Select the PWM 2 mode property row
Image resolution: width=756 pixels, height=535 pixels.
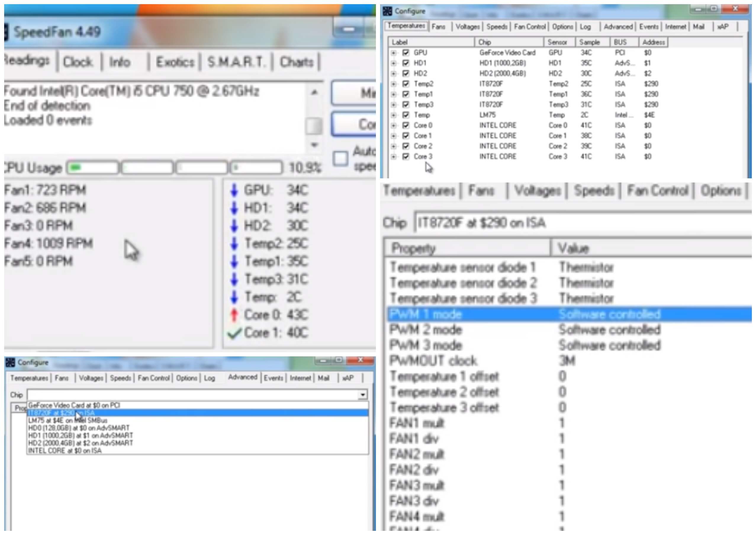[x=570, y=330]
